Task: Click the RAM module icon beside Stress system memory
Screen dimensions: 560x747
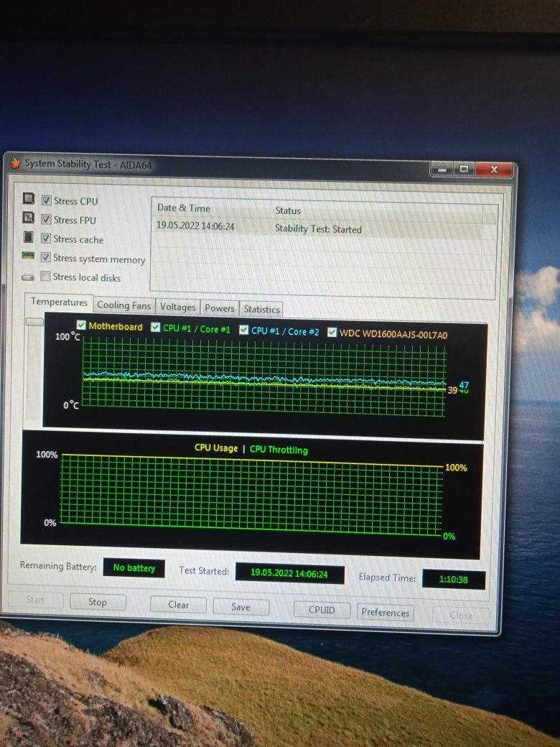Action: (28, 256)
